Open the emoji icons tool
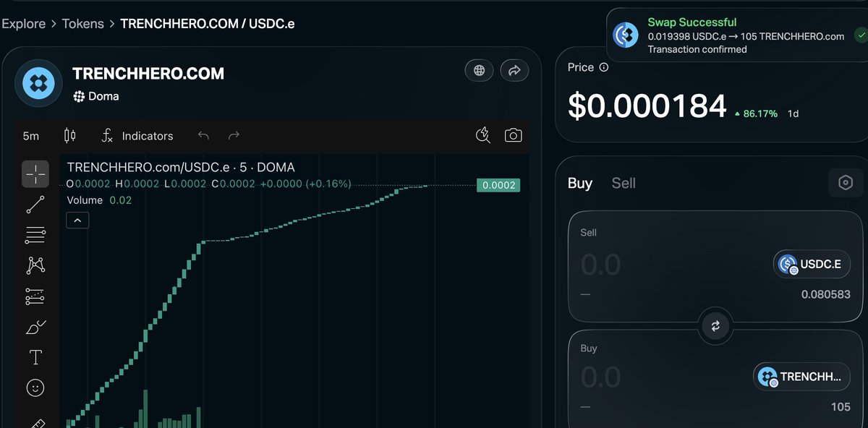 click(x=35, y=388)
